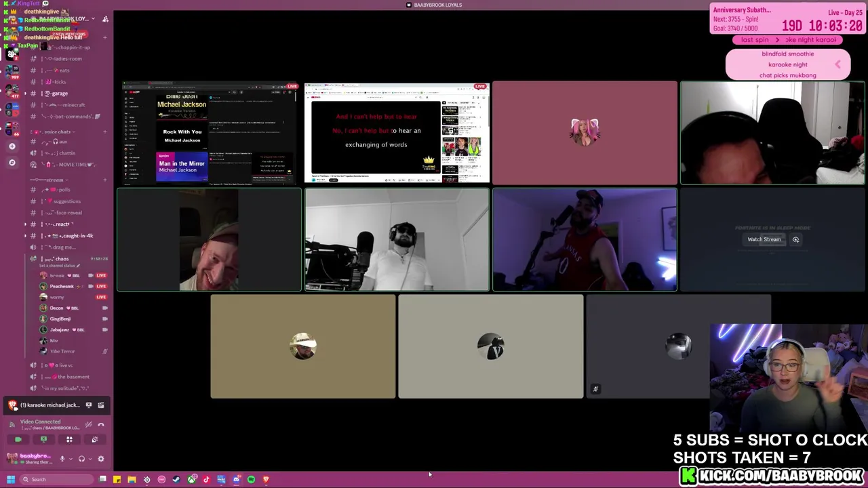
Task: Add channel to stream category
Action: click(105, 180)
